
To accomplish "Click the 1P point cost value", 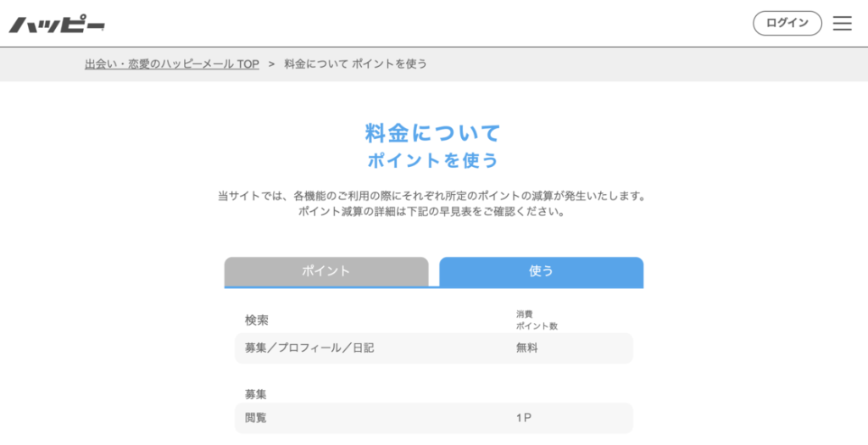I will [524, 417].
